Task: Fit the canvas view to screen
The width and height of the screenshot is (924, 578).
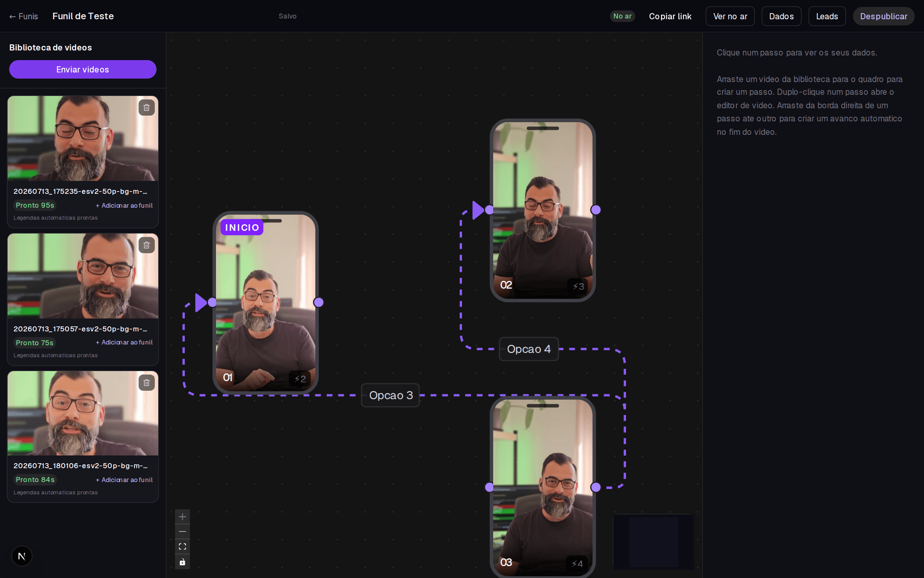Action: click(182, 547)
